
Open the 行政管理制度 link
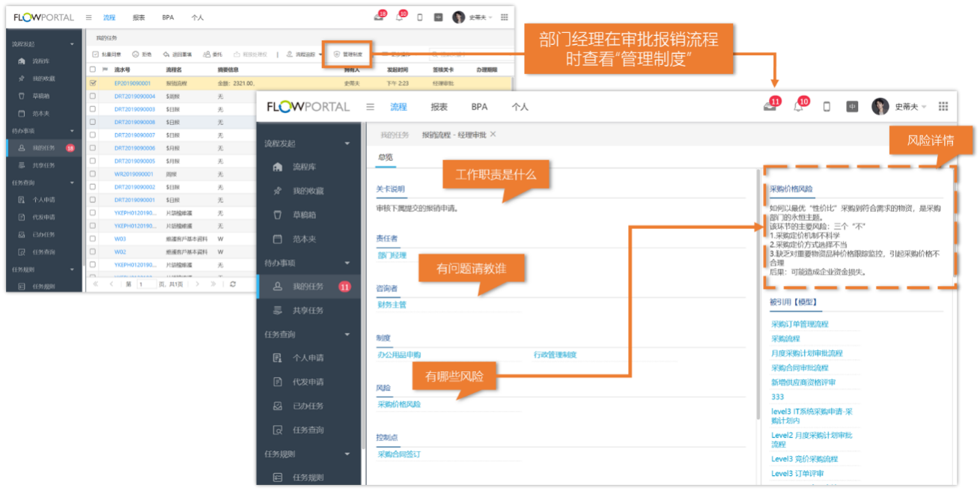(555, 355)
